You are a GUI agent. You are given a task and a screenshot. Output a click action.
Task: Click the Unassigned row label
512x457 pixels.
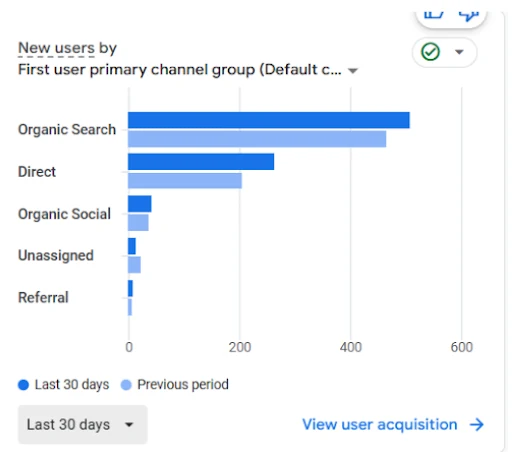tap(56, 256)
